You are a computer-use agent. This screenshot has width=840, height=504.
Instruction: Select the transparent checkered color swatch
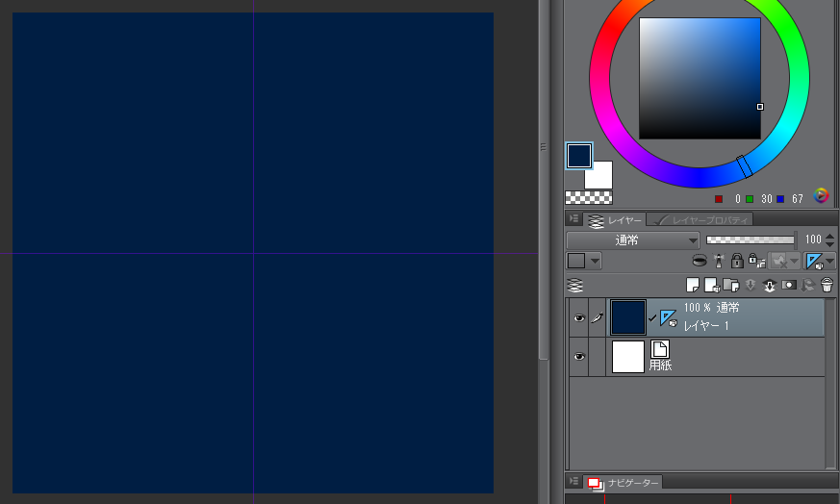coord(589,197)
